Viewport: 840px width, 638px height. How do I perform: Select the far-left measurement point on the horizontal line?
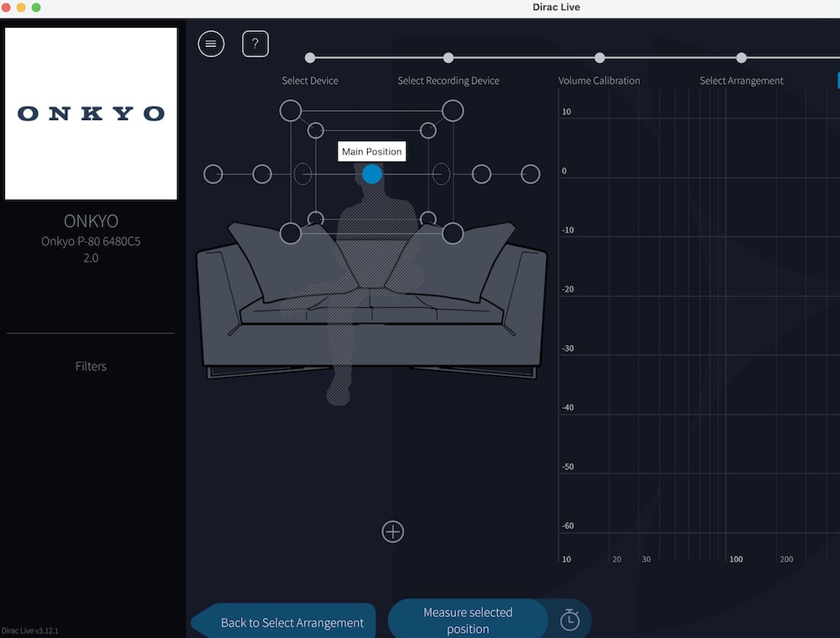(x=213, y=174)
